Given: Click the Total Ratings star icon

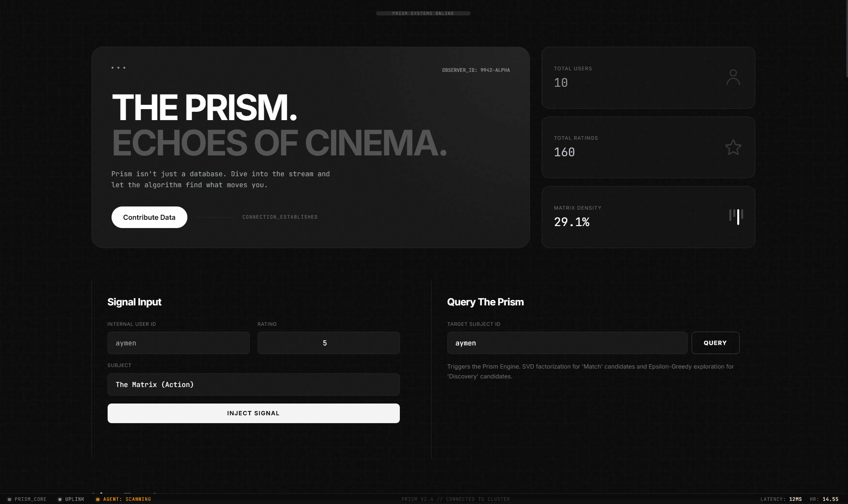Looking at the screenshot, I should click(733, 147).
